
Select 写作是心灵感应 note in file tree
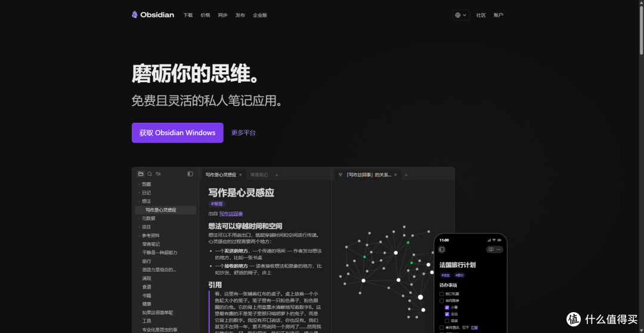[x=166, y=210]
